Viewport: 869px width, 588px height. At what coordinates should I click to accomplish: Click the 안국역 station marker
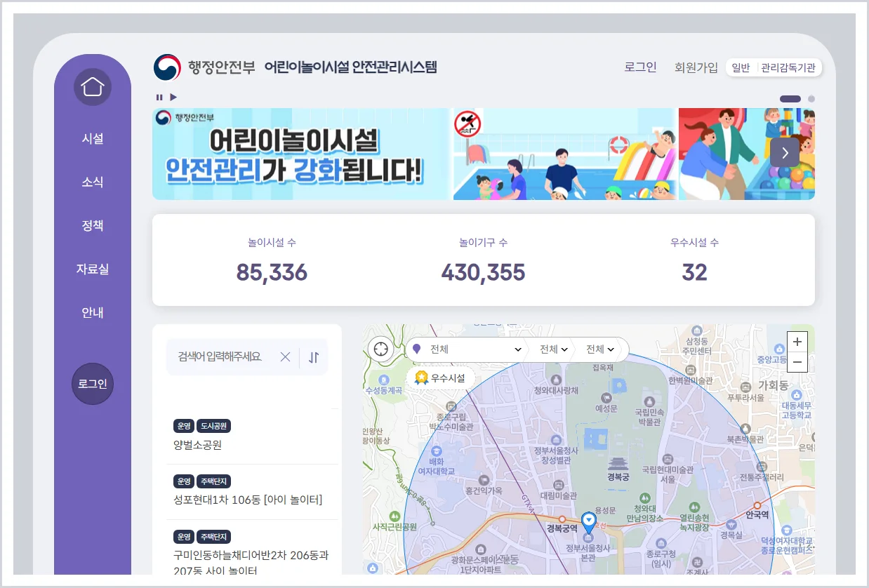point(757,505)
